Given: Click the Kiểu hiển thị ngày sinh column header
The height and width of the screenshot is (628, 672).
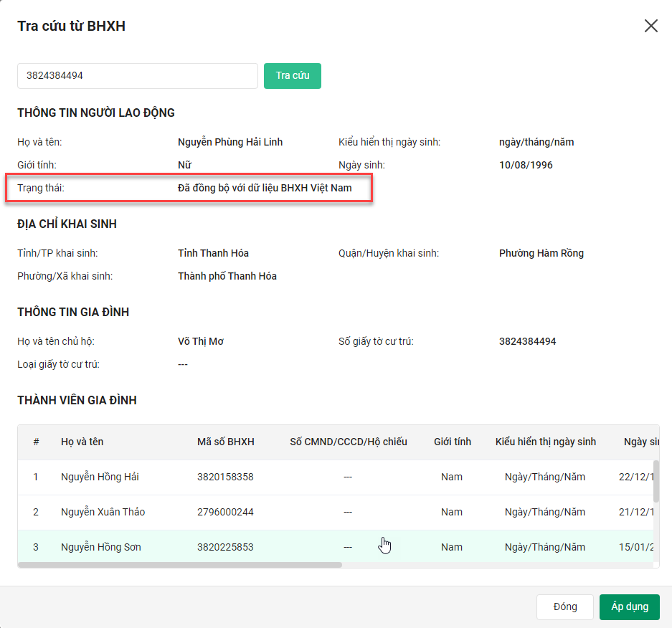Looking at the screenshot, I should click(x=545, y=442).
